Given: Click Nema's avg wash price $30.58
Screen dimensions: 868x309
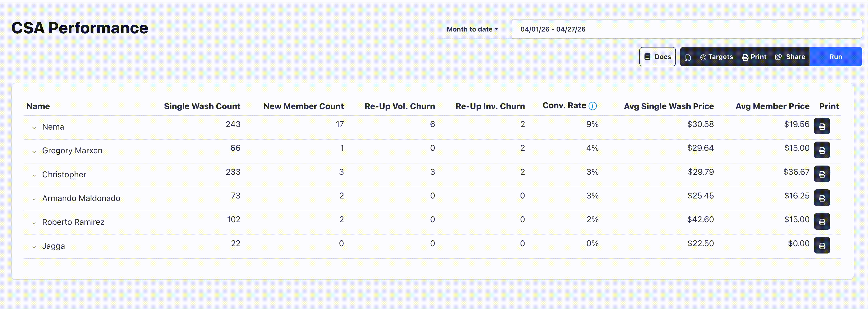Looking at the screenshot, I should click(701, 124).
